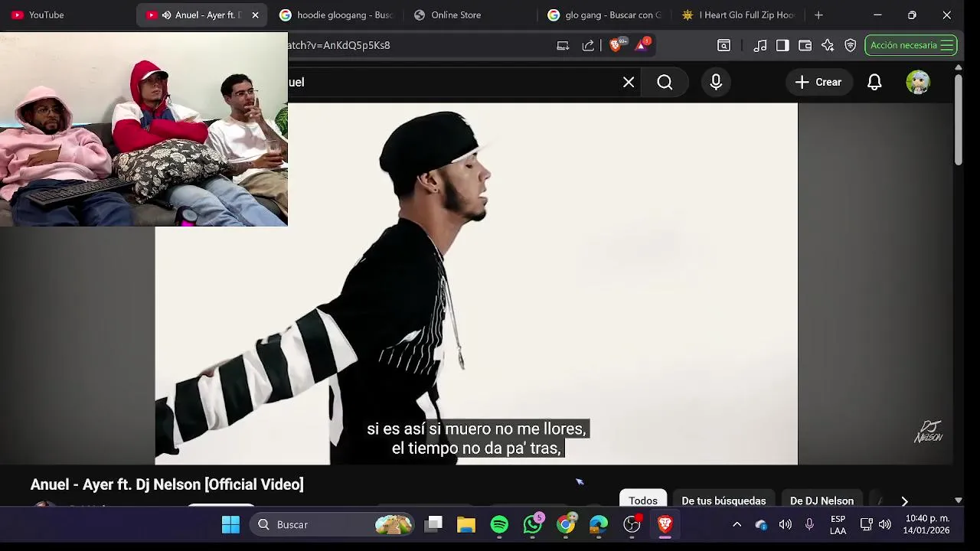The width and height of the screenshot is (980, 551).
Task: Open the Leo AI sparkle icon
Action: pos(828,45)
